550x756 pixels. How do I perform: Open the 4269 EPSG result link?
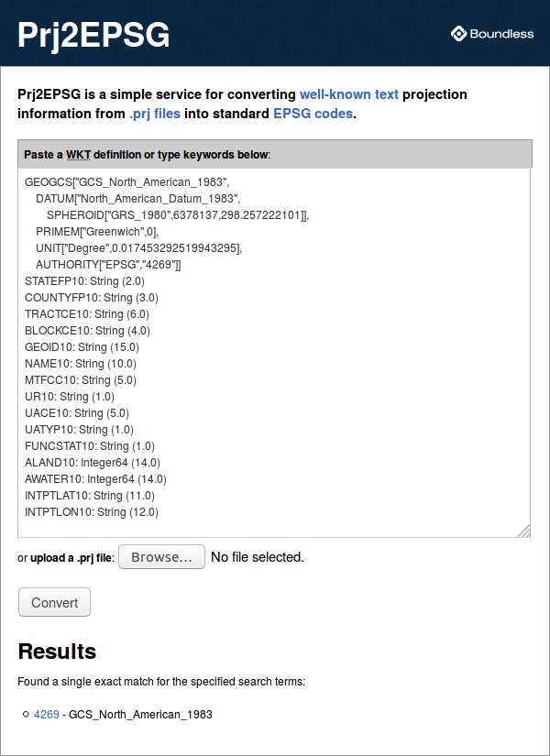47,715
